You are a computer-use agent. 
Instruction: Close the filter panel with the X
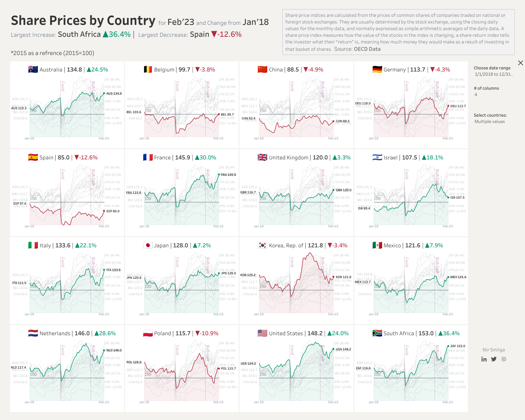(x=520, y=63)
